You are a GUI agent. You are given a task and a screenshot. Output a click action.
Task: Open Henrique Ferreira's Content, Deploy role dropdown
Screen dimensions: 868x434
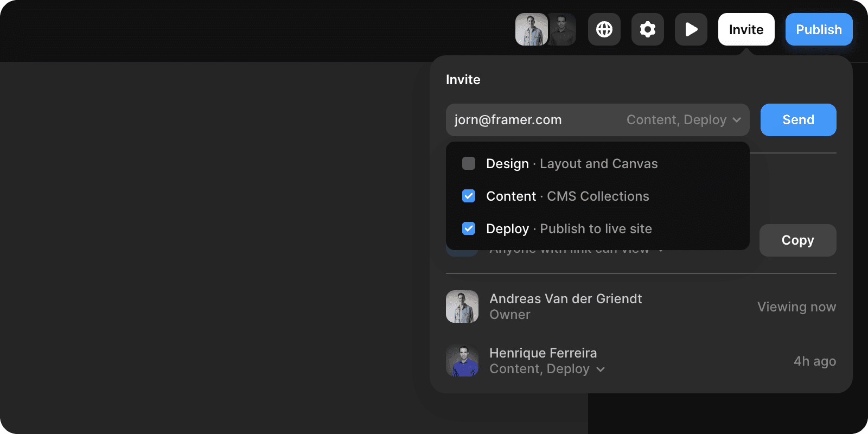point(539,369)
